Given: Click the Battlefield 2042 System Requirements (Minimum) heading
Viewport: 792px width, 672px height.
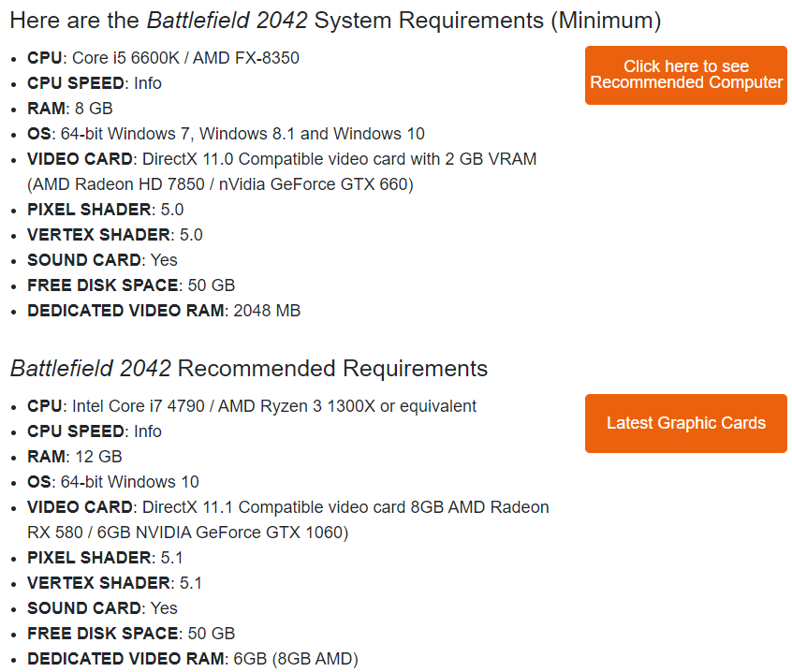Looking at the screenshot, I should [x=335, y=20].
